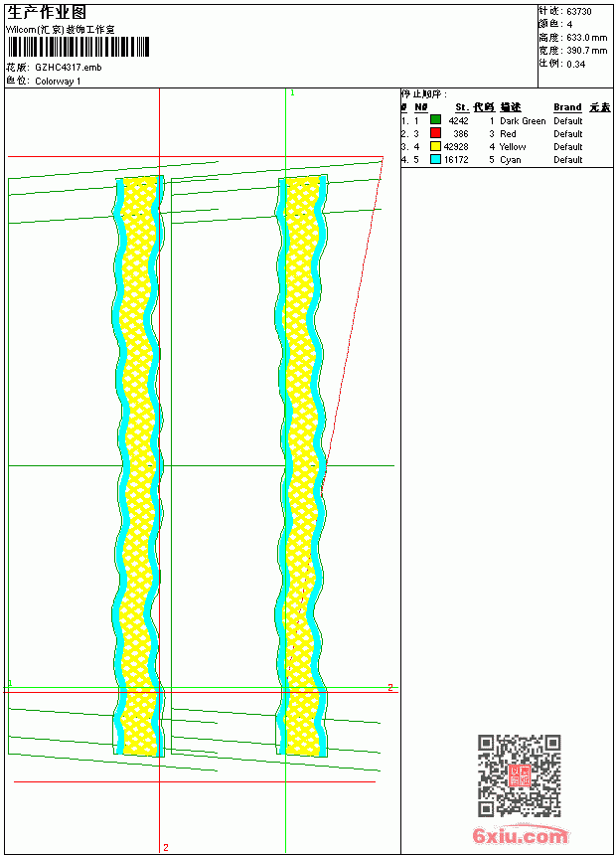Image resolution: width=616 pixels, height=855 pixels.
Task: Click the Colorway 1 label
Action: coord(58,82)
